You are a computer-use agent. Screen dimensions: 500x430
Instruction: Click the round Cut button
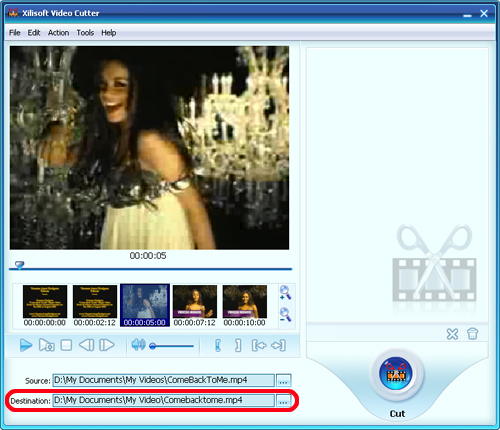(396, 374)
